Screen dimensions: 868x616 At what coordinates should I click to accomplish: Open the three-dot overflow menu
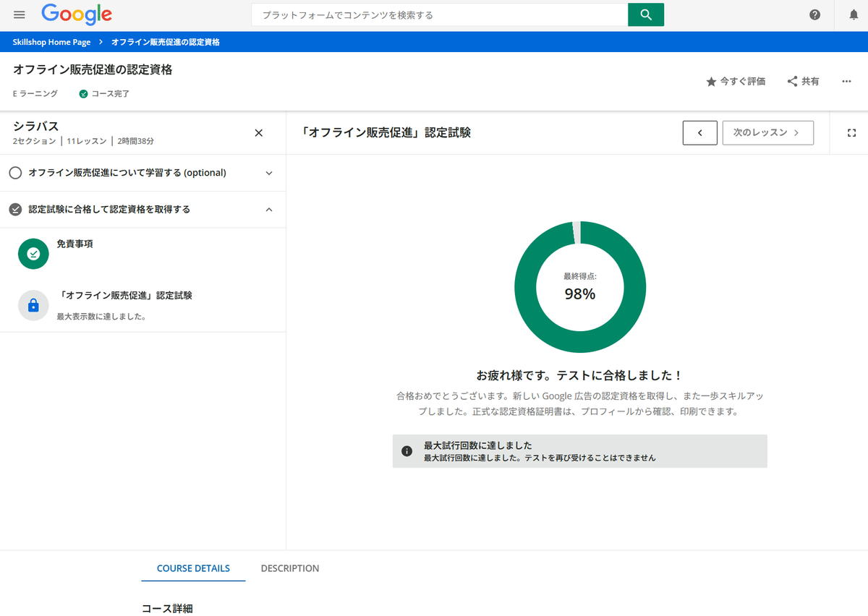click(x=846, y=81)
